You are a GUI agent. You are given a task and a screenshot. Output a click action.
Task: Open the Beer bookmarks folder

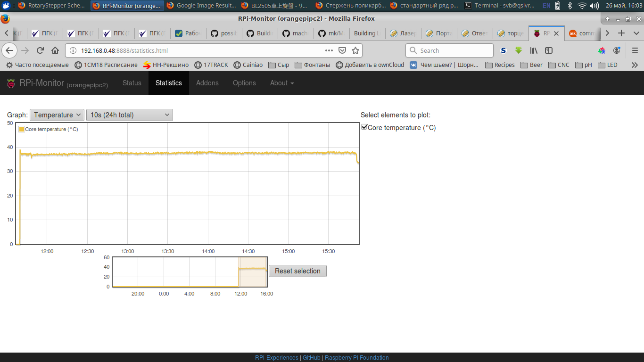(531, 65)
